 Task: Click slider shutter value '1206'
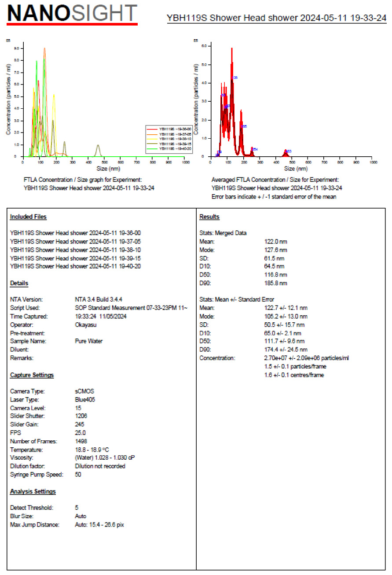81,416
